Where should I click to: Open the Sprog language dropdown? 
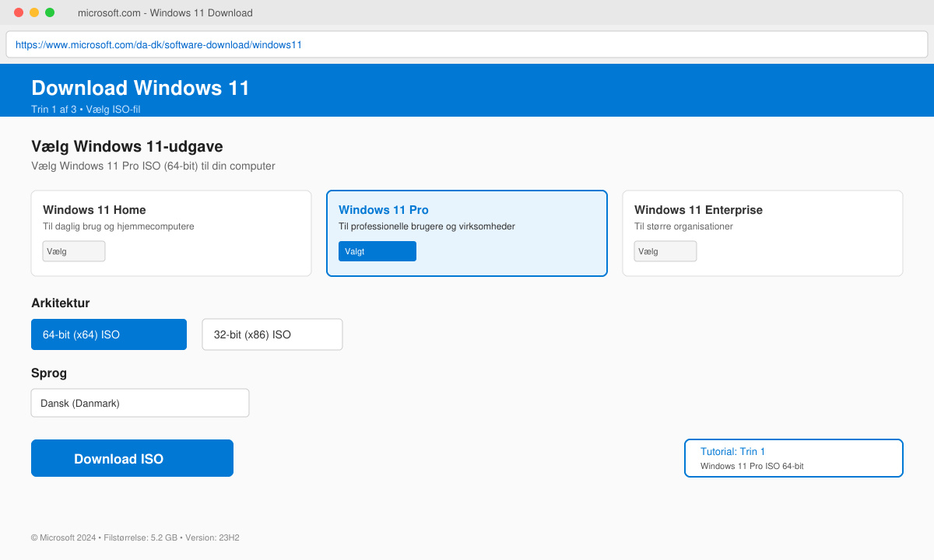pyautogui.click(x=140, y=403)
